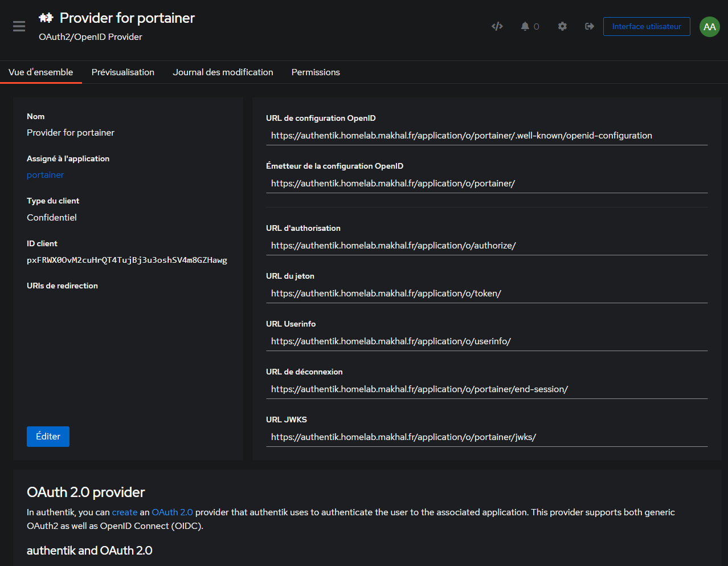The height and width of the screenshot is (566, 728).
Task: Click the Userinfo URL field
Action: coord(487,341)
